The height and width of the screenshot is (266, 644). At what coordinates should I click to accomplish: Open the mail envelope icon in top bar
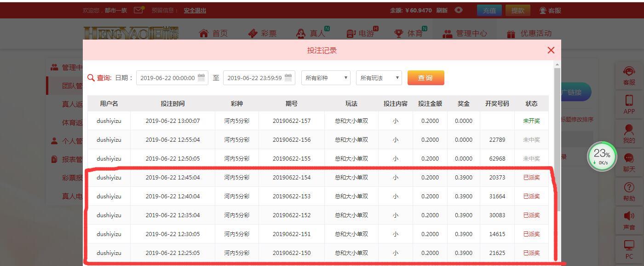click(x=139, y=10)
